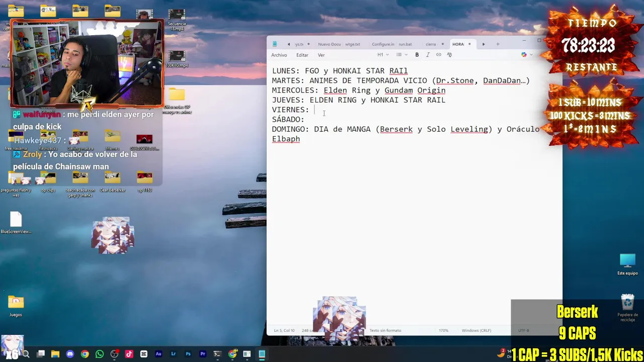Click the word Elbaph in the editor

[286, 139]
